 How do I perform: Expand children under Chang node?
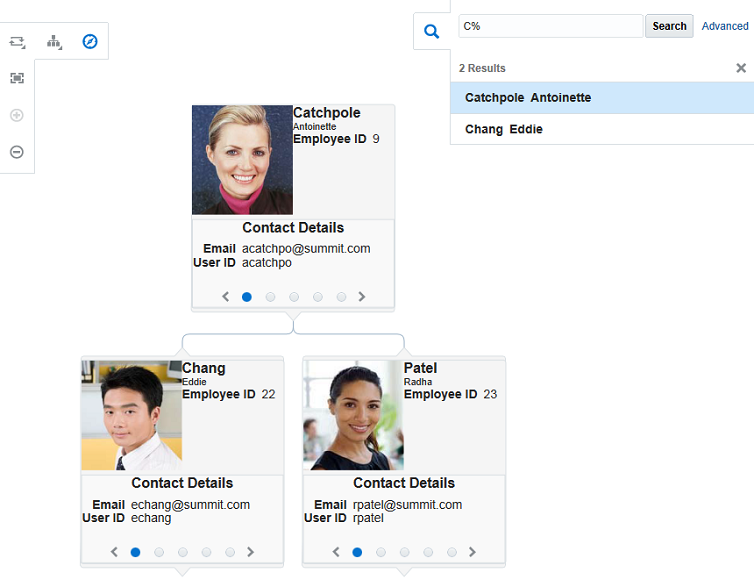182,571
